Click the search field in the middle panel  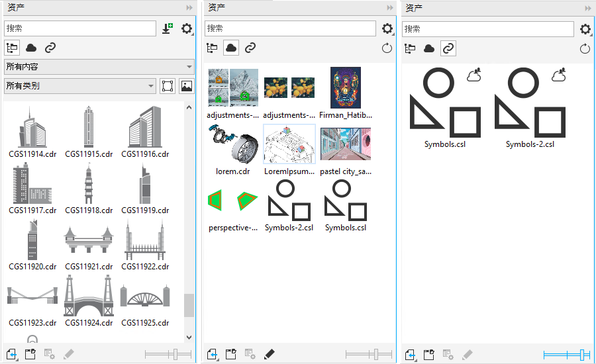pos(290,28)
